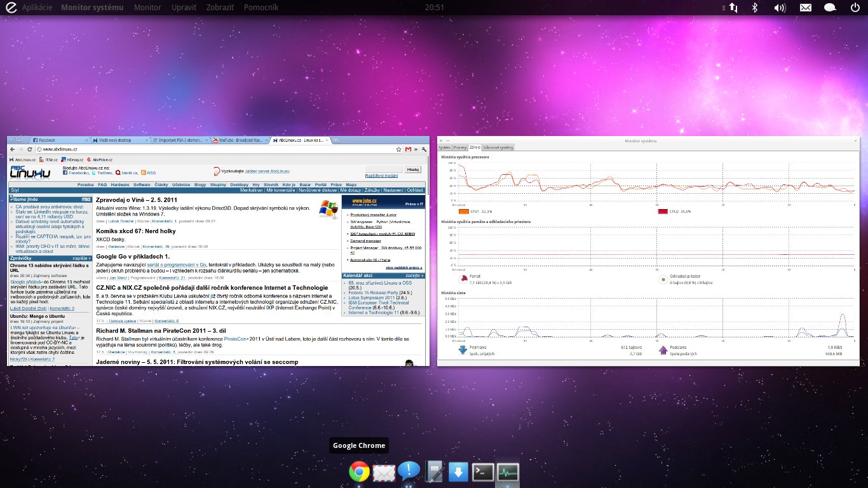Click the Hledej search button on AbcLinuxu
Screen dimensions: 868x488
(x=413, y=170)
